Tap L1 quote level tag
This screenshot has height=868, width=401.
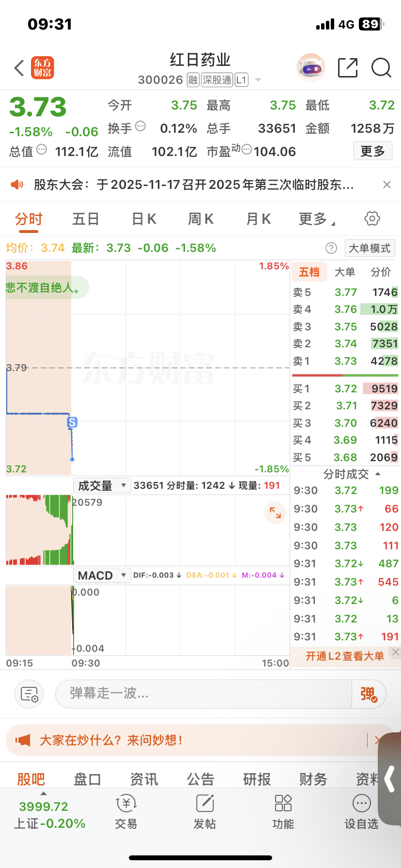(x=241, y=80)
